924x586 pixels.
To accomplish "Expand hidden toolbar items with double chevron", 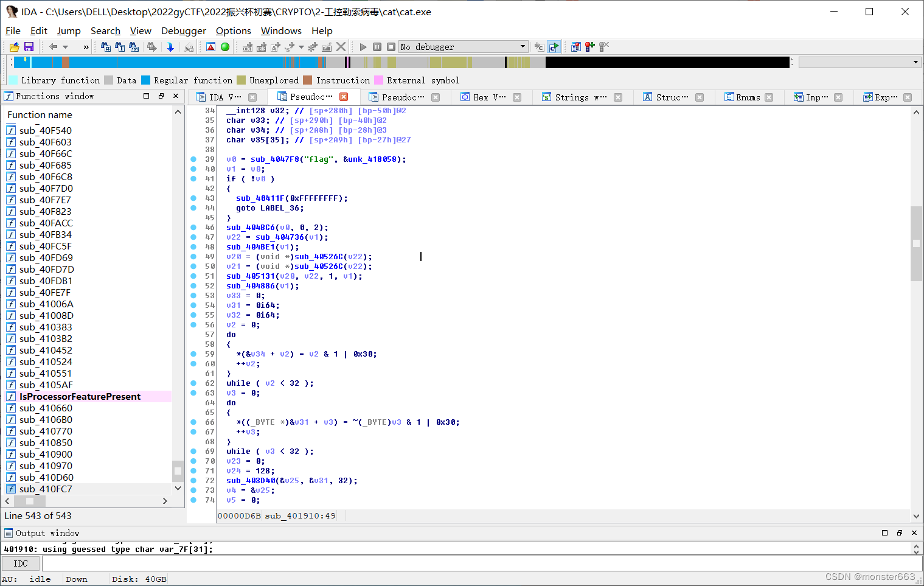I will click(x=86, y=47).
